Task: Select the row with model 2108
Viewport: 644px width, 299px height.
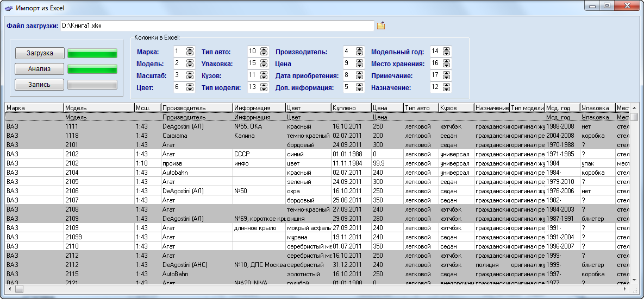Action: [317, 209]
